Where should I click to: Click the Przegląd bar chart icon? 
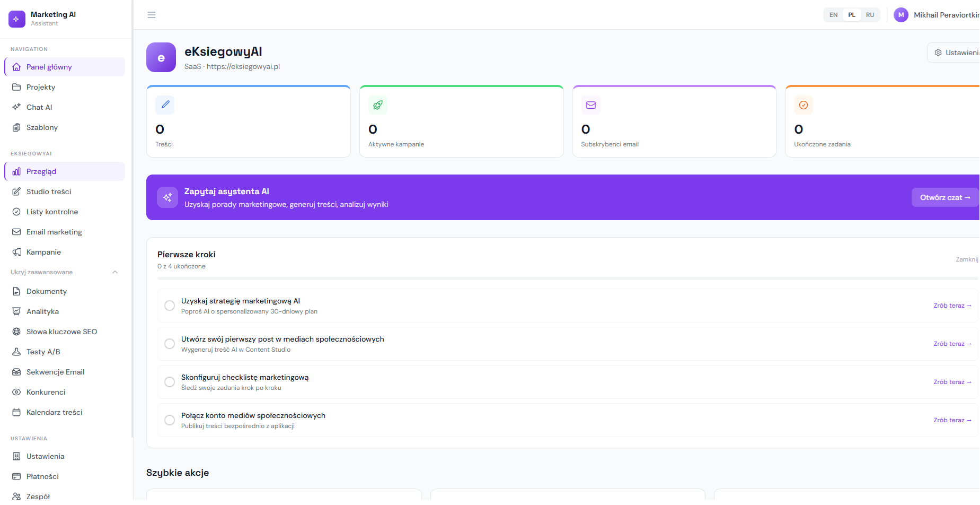(x=16, y=171)
